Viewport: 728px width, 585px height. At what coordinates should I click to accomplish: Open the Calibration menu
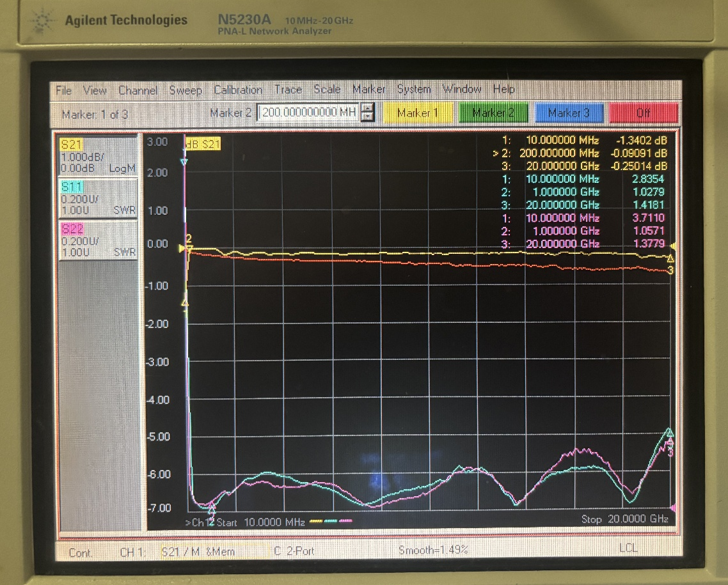pos(238,90)
